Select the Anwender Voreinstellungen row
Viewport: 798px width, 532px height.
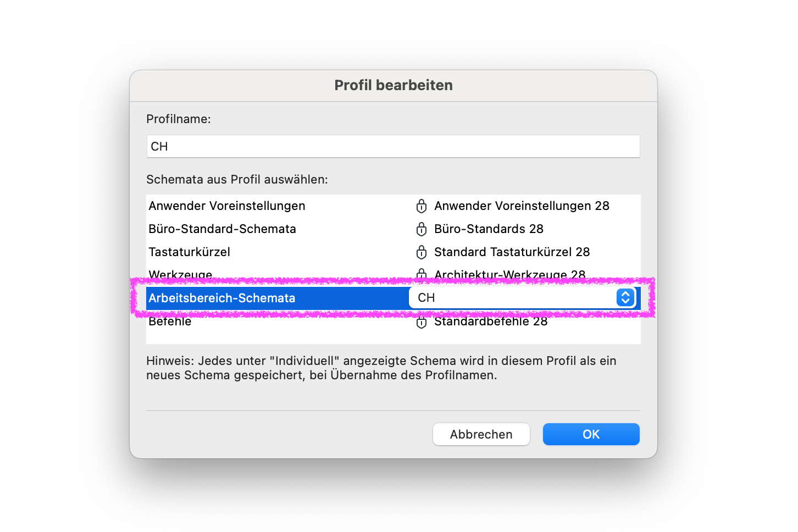click(394, 206)
